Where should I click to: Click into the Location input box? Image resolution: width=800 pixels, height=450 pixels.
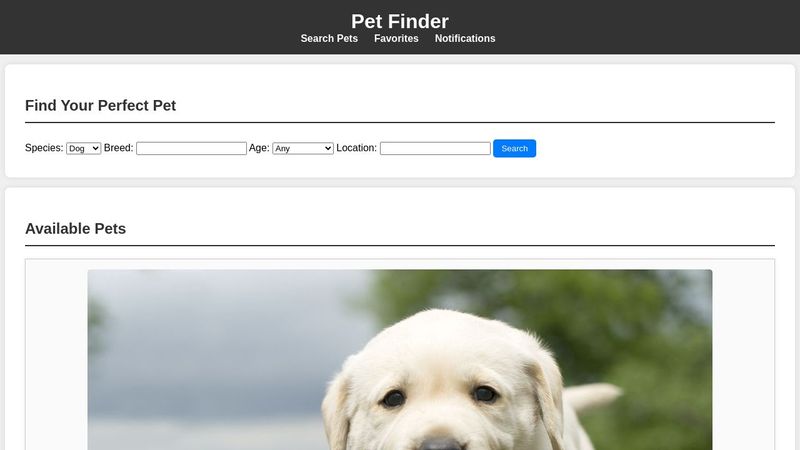click(x=435, y=148)
